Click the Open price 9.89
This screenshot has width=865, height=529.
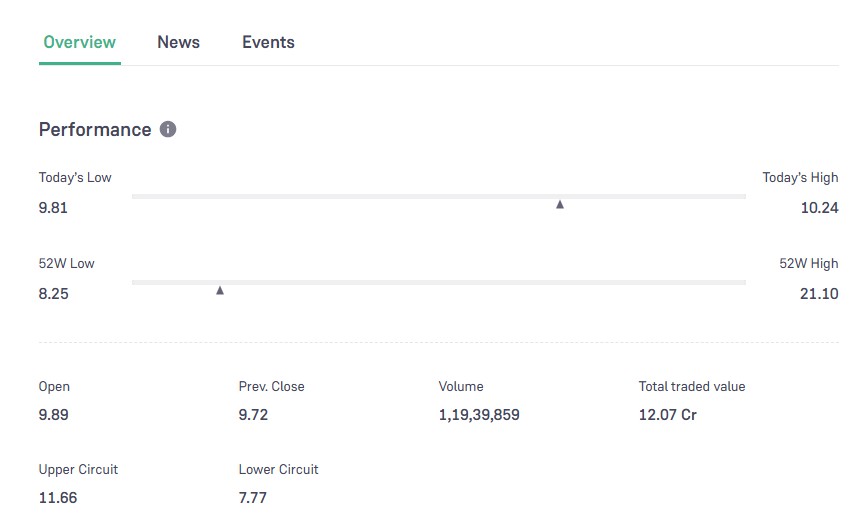pos(53,414)
